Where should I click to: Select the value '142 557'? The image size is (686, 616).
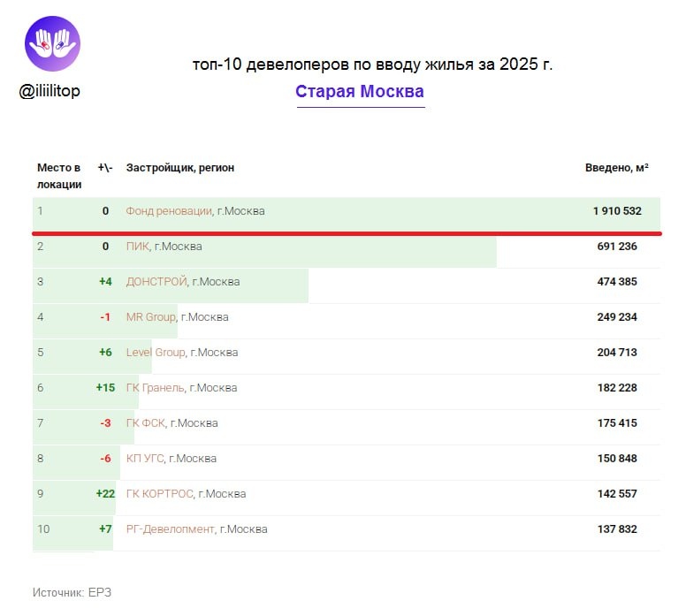[x=617, y=494]
